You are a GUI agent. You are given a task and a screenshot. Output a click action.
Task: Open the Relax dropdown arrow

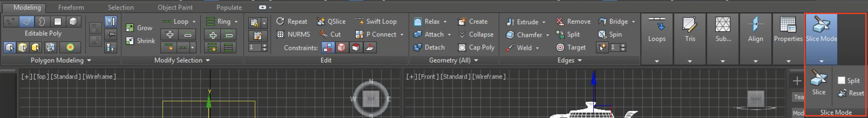click(x=445, y=22)
